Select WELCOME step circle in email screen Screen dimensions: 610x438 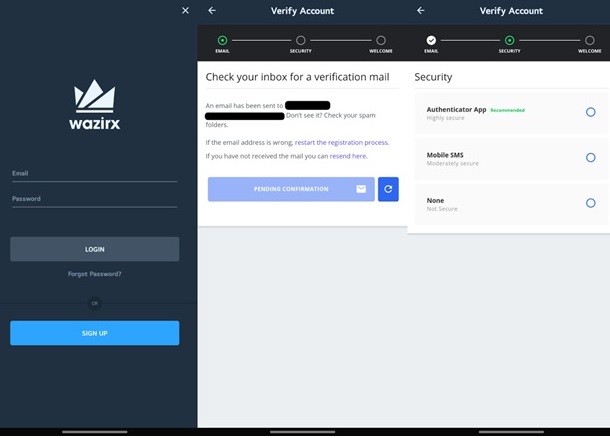(x=381, y=40)
